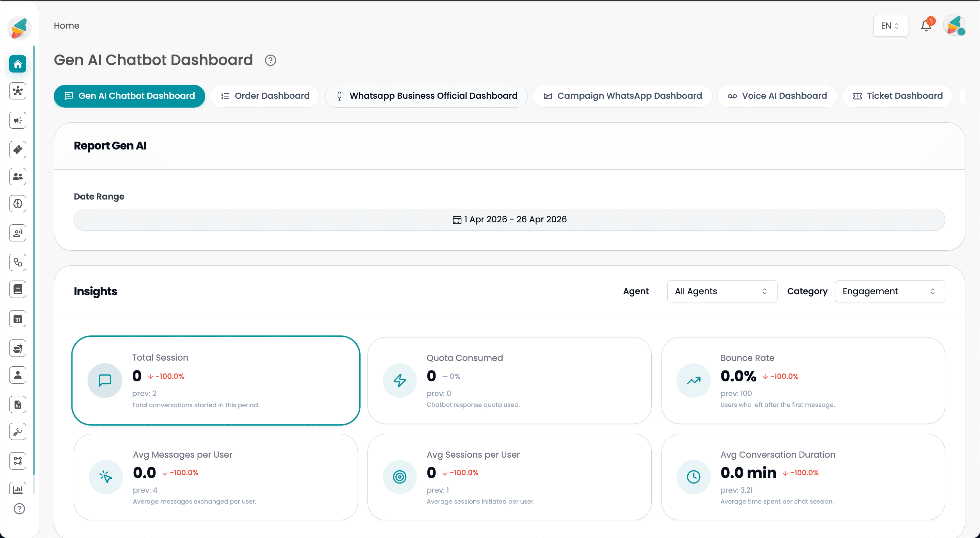Open the book knowledge icon in sidebar
Image resolution: width=980 pixels, height=538 pixels.
[x=18, y=289]
